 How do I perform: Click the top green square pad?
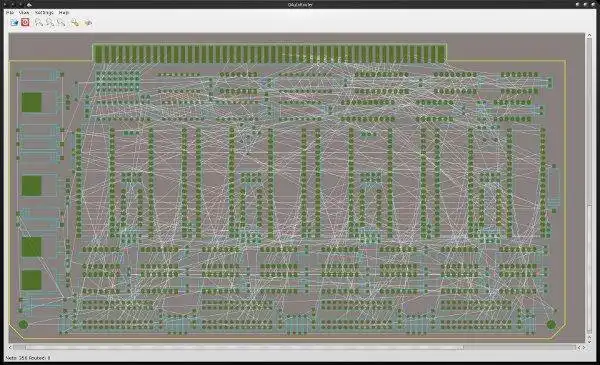click(x=31, y=102)
